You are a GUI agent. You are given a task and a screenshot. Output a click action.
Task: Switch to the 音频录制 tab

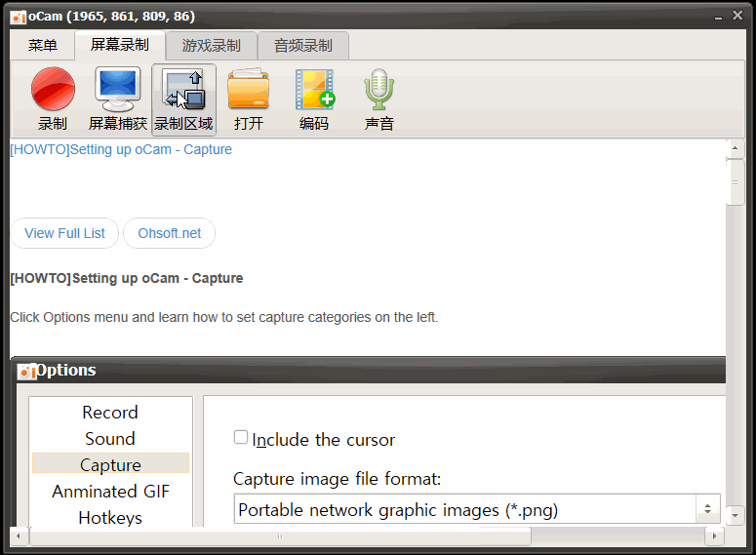click(x=303, y=45)
